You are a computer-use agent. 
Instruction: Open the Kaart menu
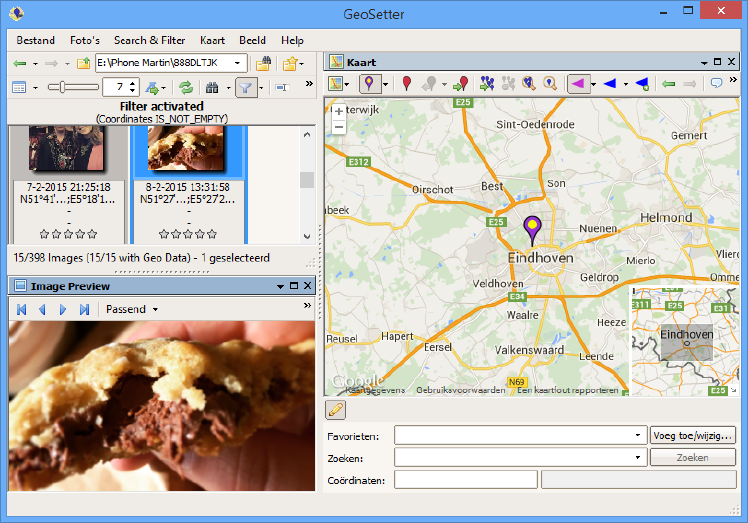point(212,40)
